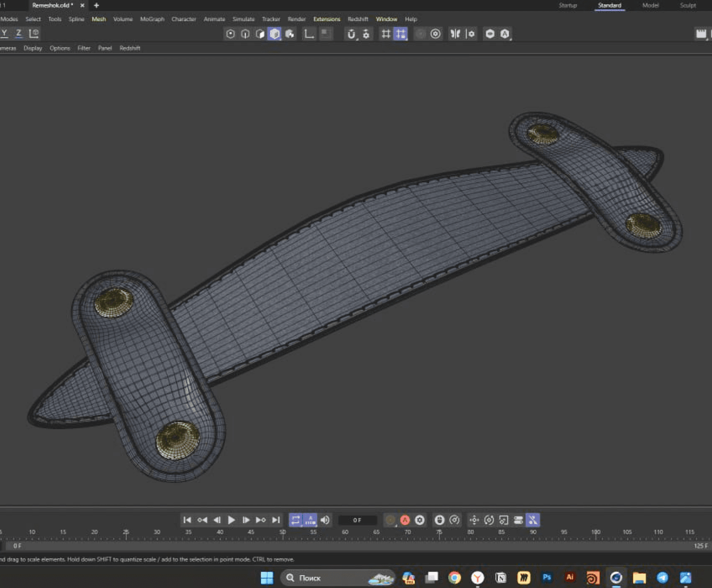
Task: Expand the Filter viewport menu
Action: (84, 48)
